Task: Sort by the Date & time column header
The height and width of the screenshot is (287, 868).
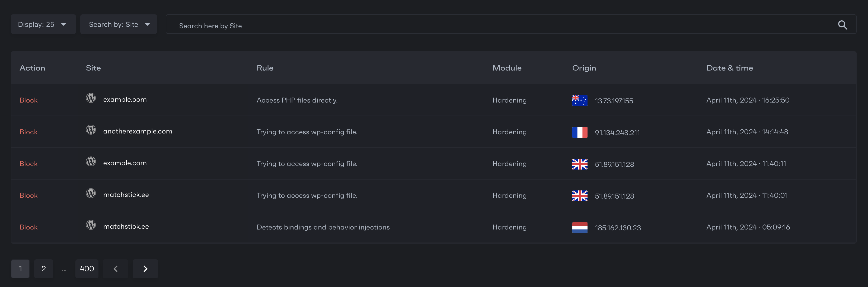Action: click(729, 68)
